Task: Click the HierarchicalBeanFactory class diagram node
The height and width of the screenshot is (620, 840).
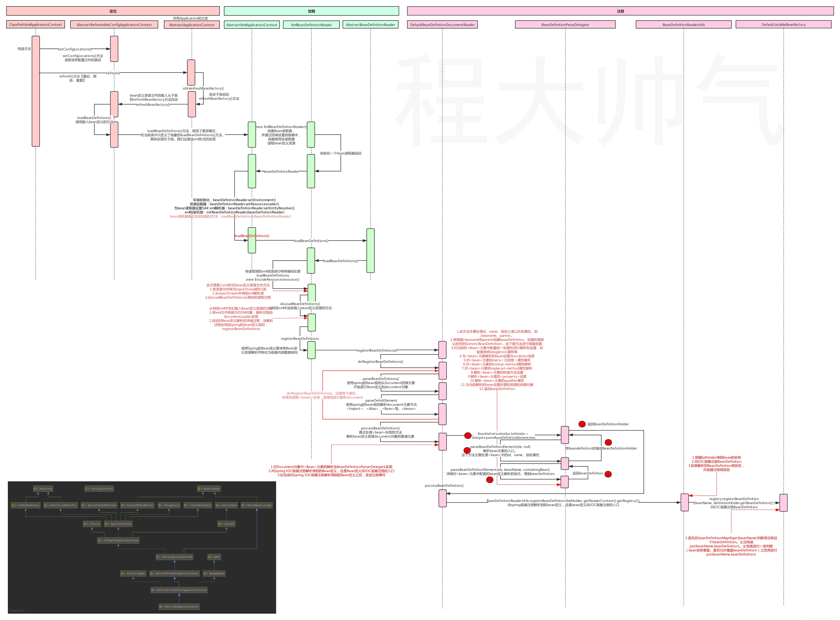Action: click(61, 505)
